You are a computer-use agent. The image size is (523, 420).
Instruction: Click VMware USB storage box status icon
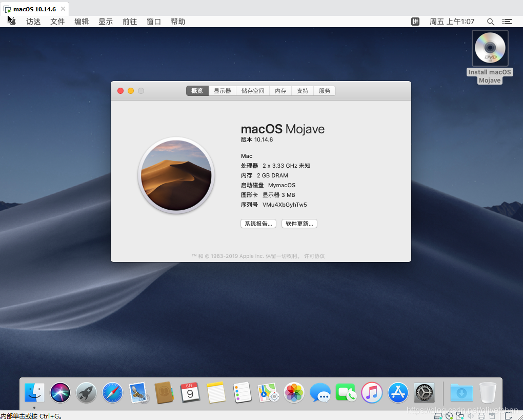[492, 416]
